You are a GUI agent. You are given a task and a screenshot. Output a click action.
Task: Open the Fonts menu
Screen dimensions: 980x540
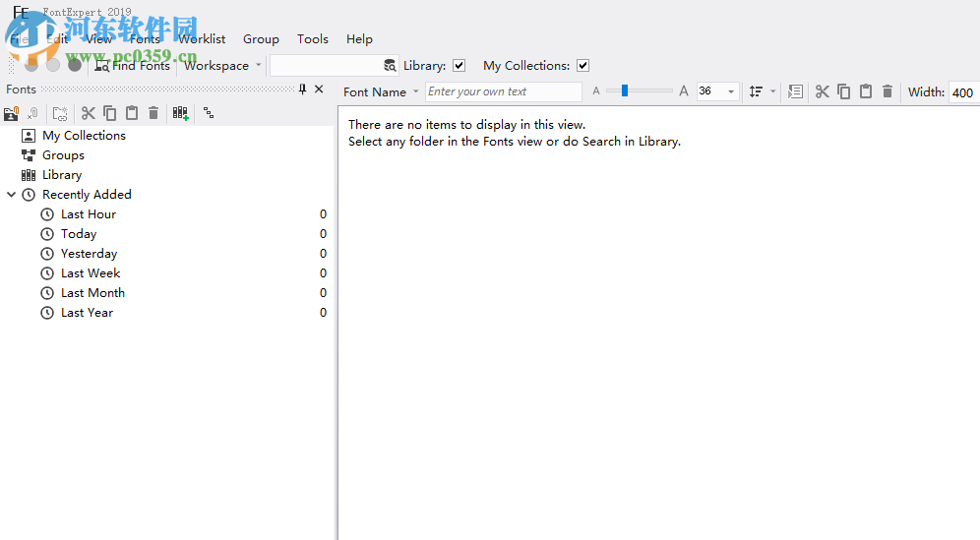145,38
